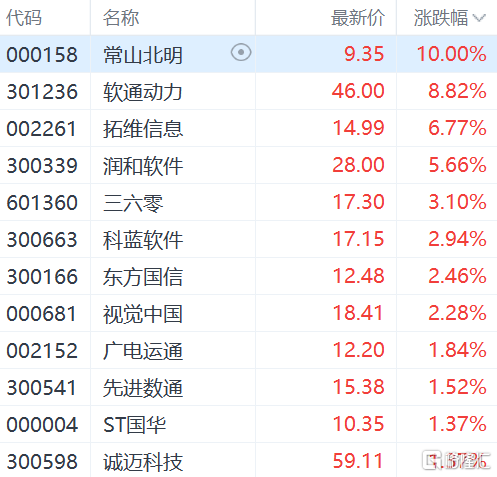Click price 59.11 for 诚迈科技
The height and width of the screenshot is (477, 497).
point(358,461)
